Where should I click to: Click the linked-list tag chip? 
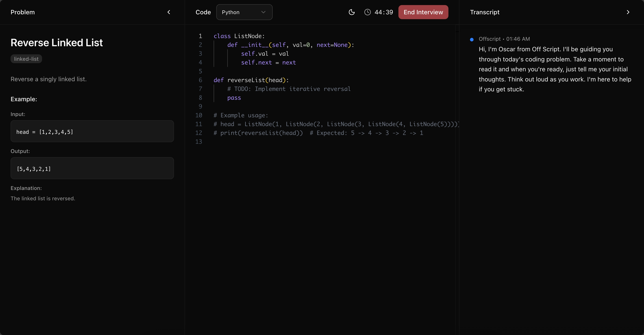pyautogui.click(x=26, y=59)
